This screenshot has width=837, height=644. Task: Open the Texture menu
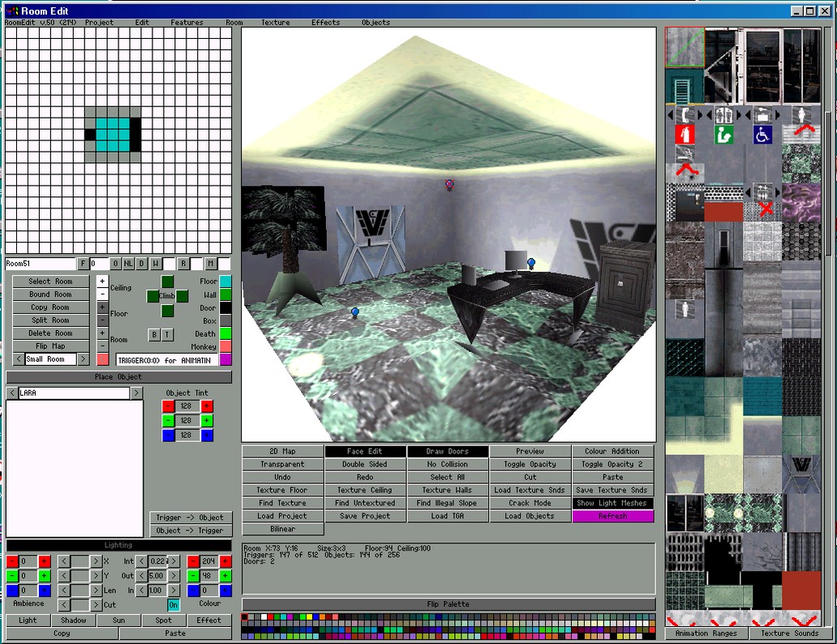coord(276,23)
